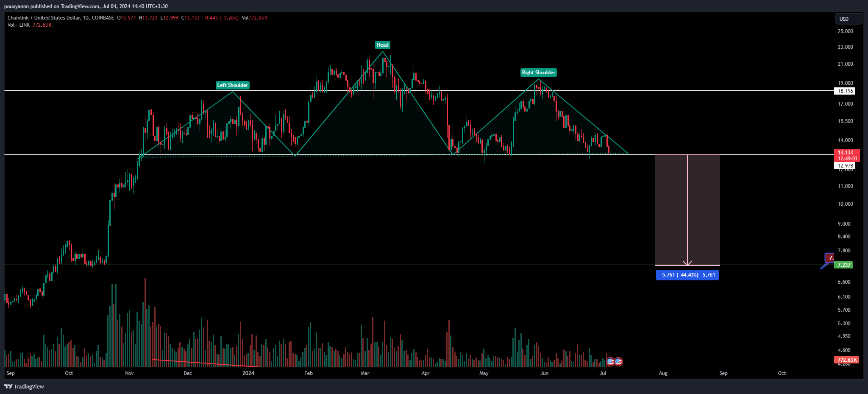Click the TradingView logo in the footer
This screenshot has width=868, height=394.
(24, 386)
